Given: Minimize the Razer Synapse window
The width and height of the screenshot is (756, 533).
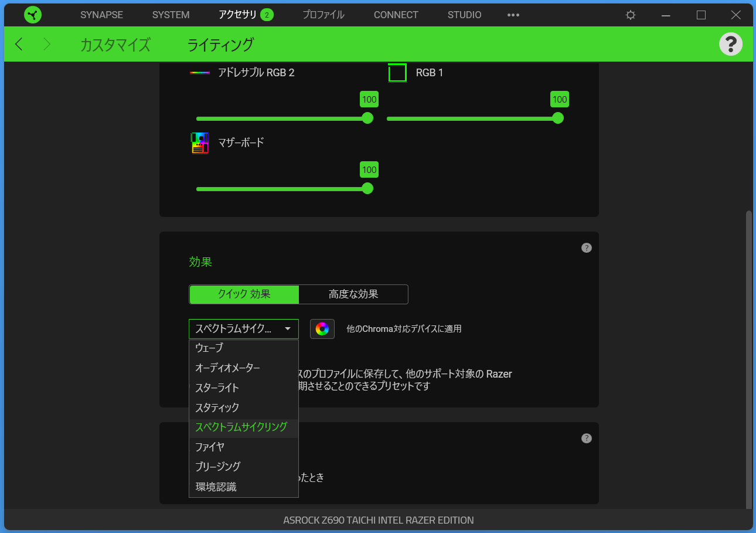Looking at the screenshot, I should click(x=666, y=15).
